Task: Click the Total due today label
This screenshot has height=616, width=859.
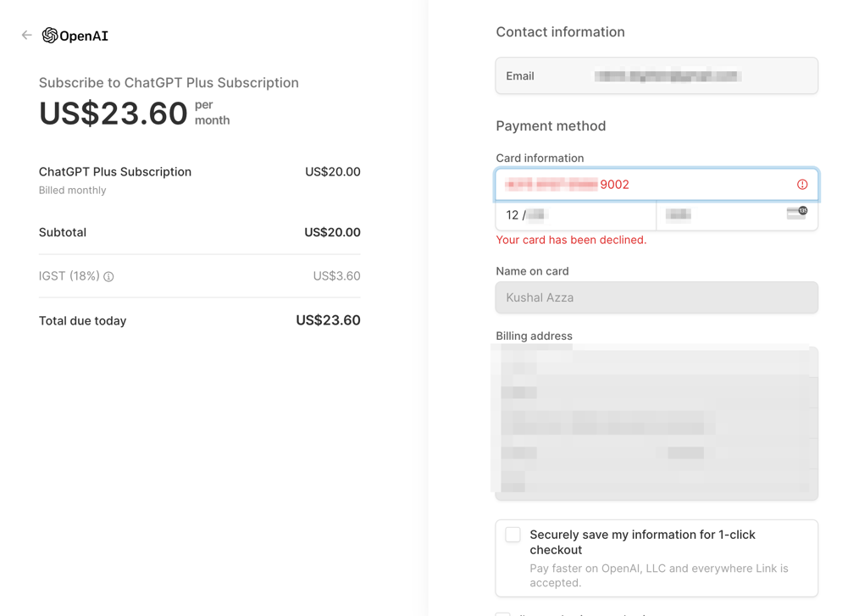Action: coord(83,321)
